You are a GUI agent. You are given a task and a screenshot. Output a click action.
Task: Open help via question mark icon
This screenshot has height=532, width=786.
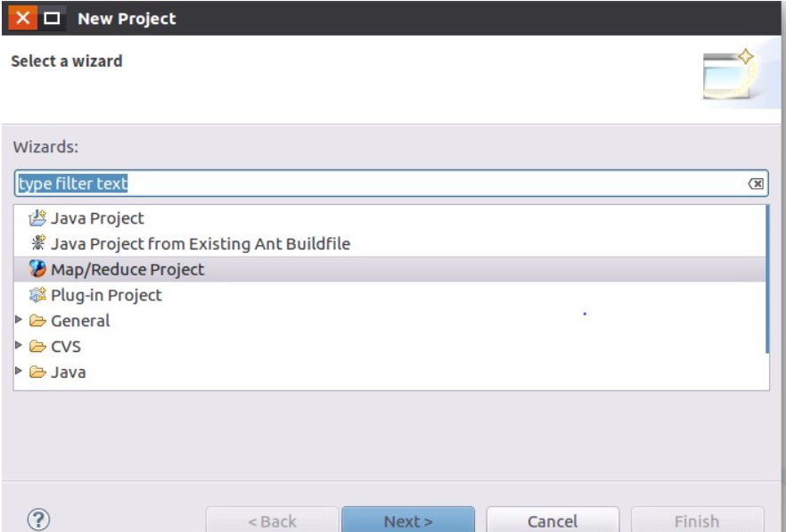point(37,520)
